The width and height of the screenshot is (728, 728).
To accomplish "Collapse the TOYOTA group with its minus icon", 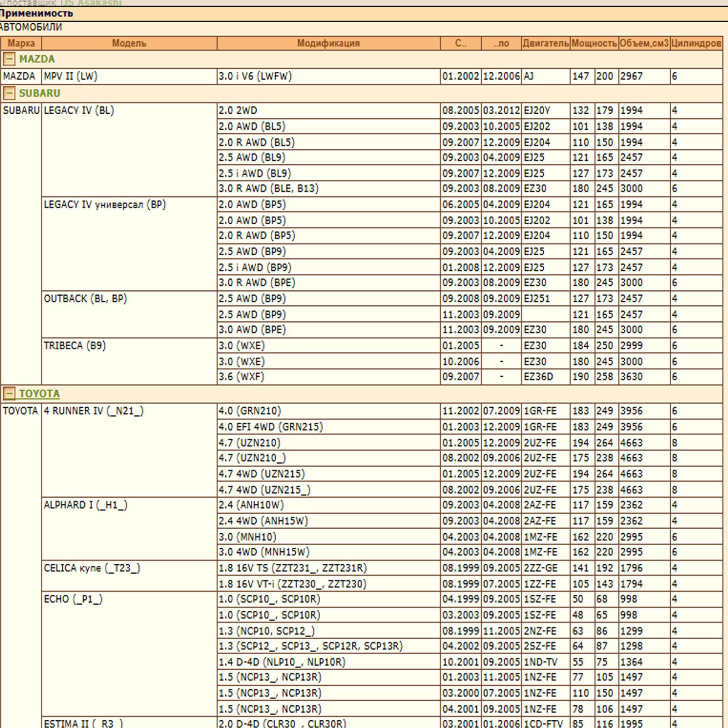I will pyautogui.click(x=9, y=394).
